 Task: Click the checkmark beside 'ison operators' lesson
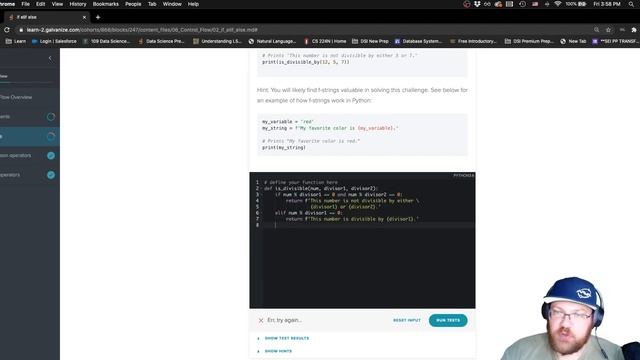(51, 156)
